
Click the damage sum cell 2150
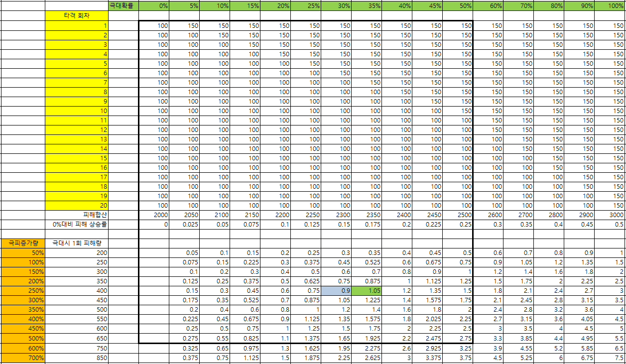(245, 215)
